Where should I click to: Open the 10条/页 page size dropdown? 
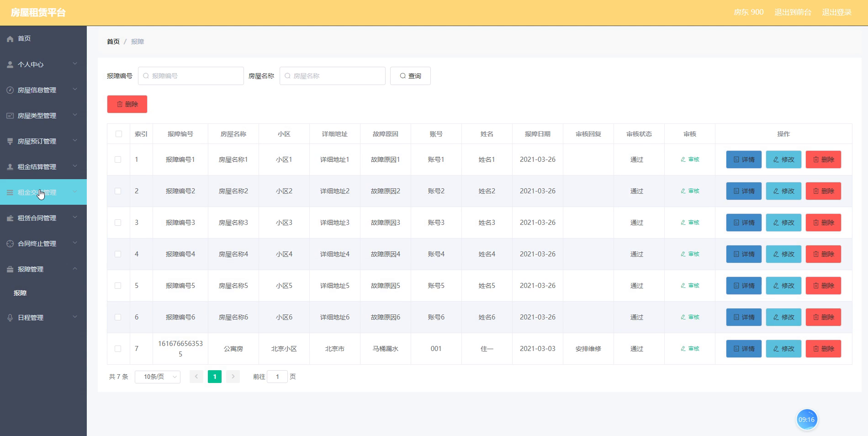click(158, 377)
